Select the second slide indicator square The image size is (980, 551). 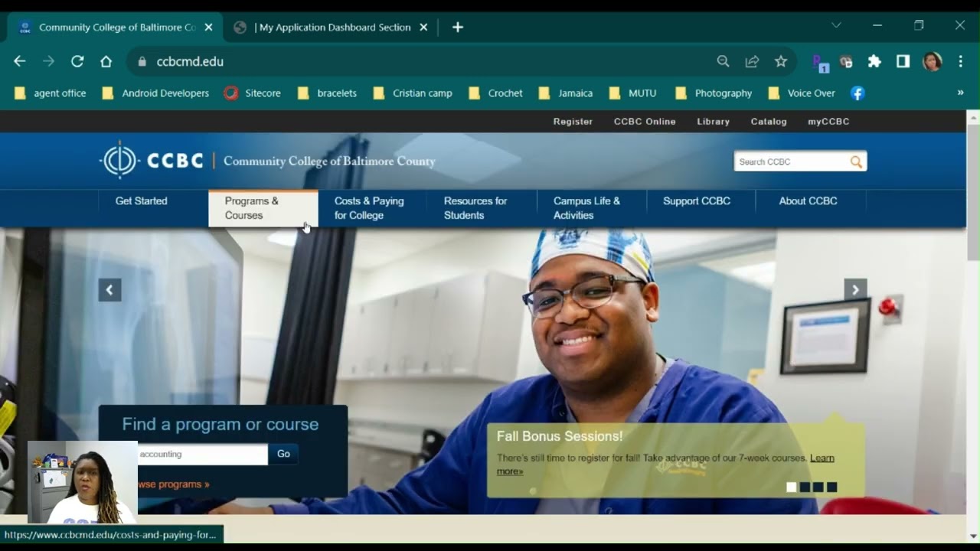tap(805, 487)
